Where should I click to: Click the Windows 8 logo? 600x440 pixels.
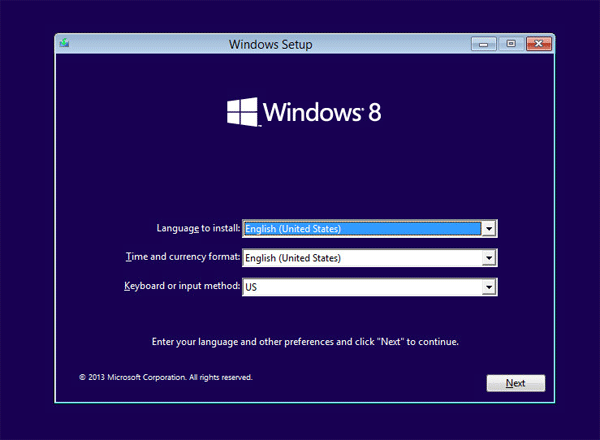[304, 112]
